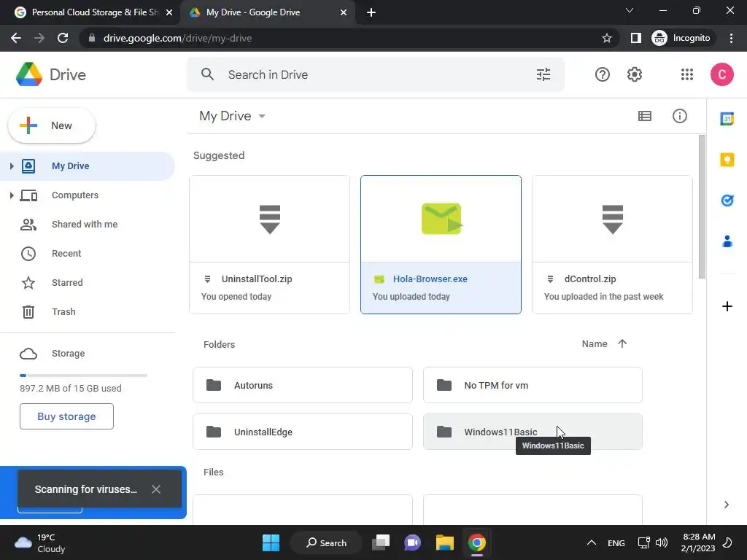Image resolution: width=747 pixels, height=560 pixels.
Task: Click the Search in Drive field
Action: (376, 74)
